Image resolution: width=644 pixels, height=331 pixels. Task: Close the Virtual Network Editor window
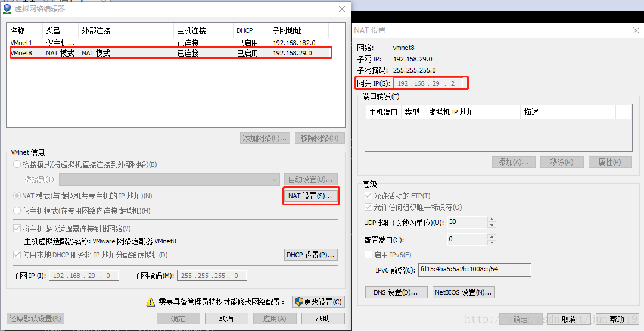[x=342, y=8]
